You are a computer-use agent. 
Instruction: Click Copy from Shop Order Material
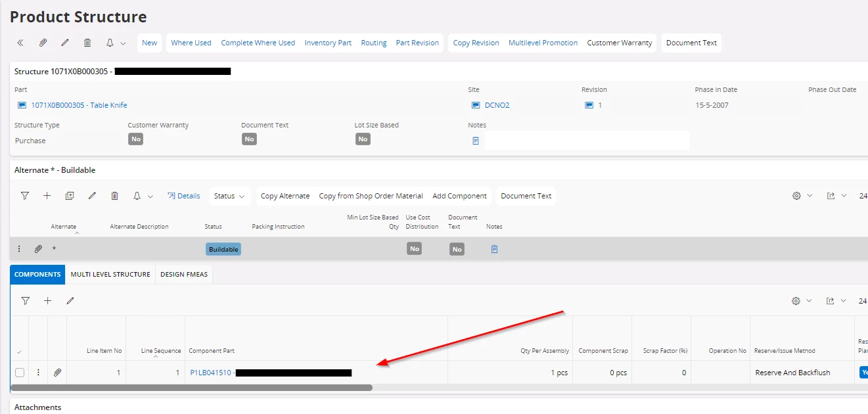coord(371,196)
